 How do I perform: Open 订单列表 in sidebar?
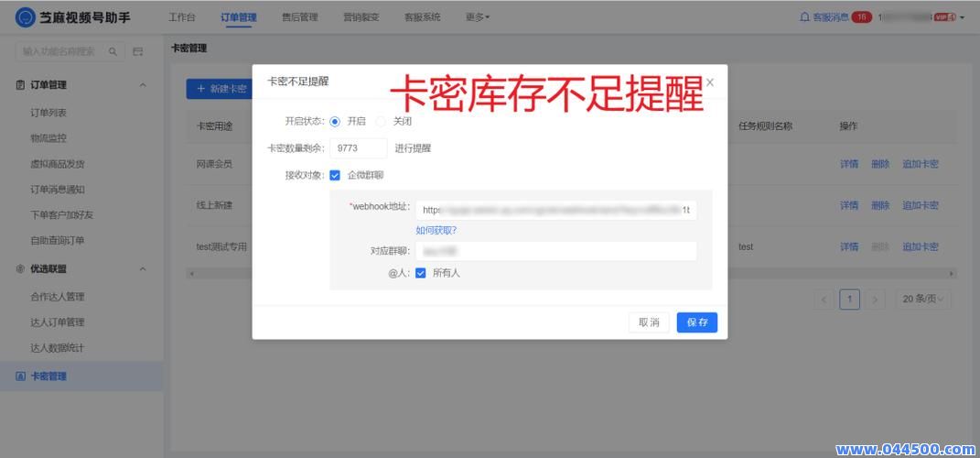[x=48, y=113]
